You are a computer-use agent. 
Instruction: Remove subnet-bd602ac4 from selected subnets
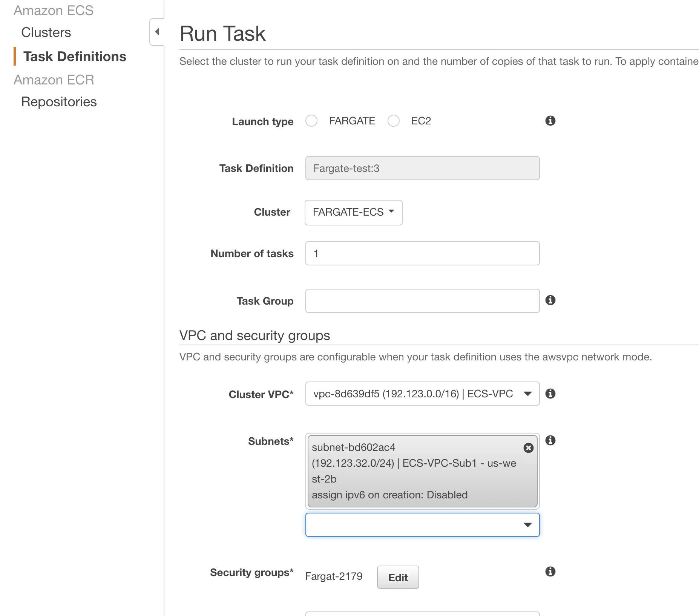tap(528, 448)
